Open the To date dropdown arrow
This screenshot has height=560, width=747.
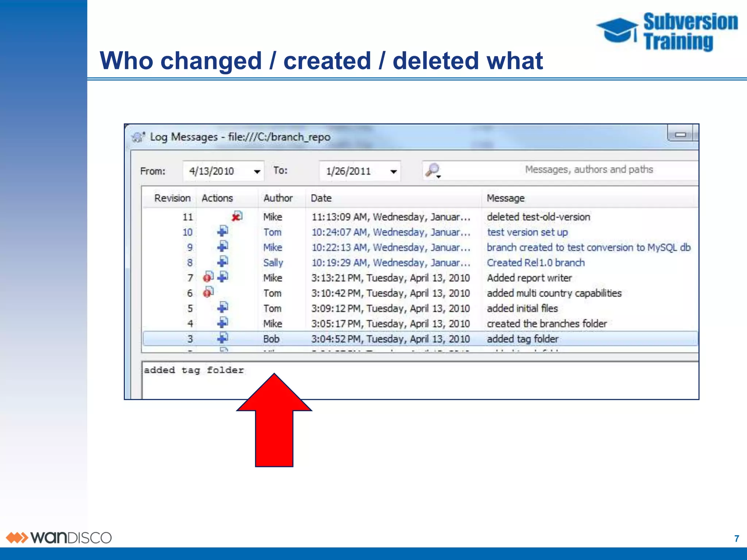(x=394, y=171)
